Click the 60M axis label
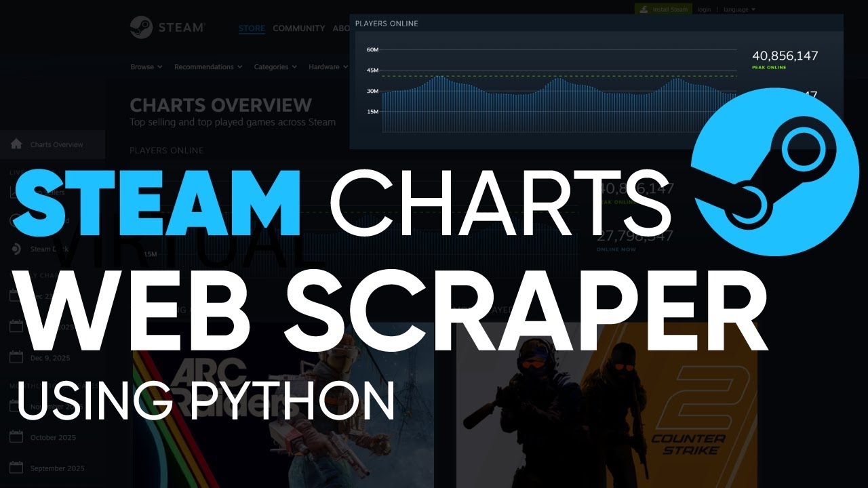Image resolution: width=868 pixels, height=488 pixels. click(x=372, y=49)
